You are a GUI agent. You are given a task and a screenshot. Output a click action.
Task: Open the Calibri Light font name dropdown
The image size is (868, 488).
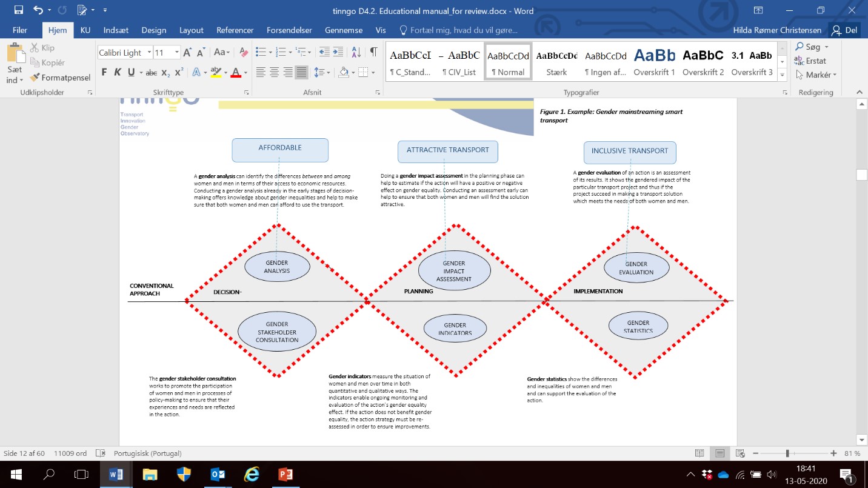click(149, 53)
